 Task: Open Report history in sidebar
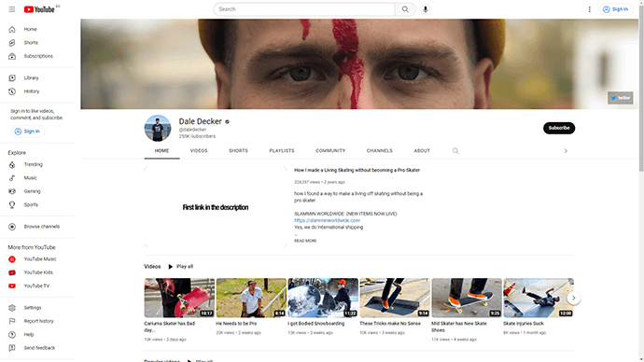point(37,321)
